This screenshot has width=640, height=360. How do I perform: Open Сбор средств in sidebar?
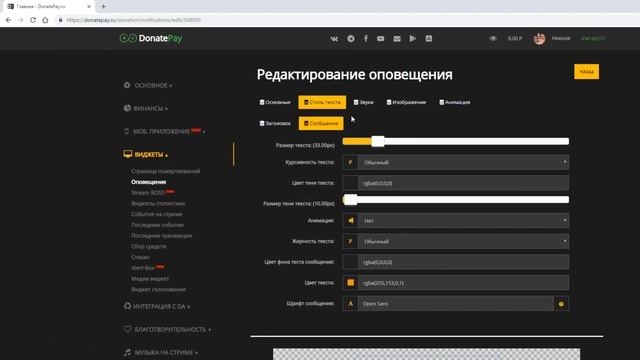[149, 246]
